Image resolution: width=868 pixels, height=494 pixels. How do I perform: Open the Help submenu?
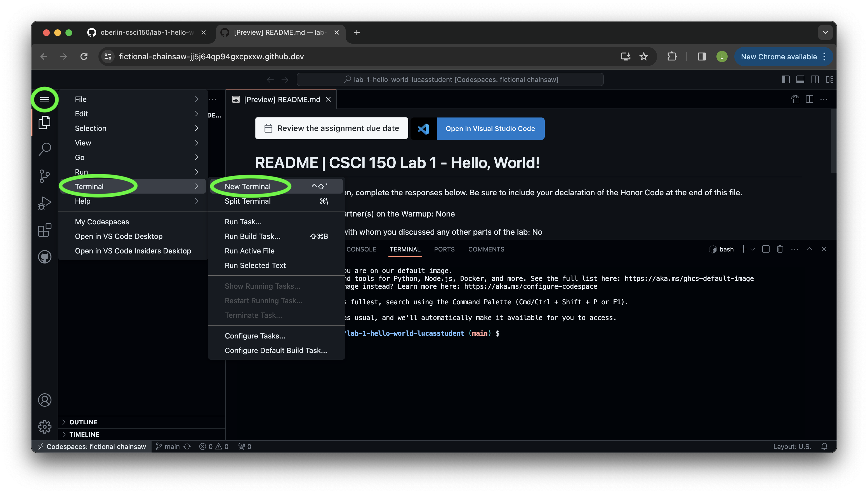coord(133,201)
